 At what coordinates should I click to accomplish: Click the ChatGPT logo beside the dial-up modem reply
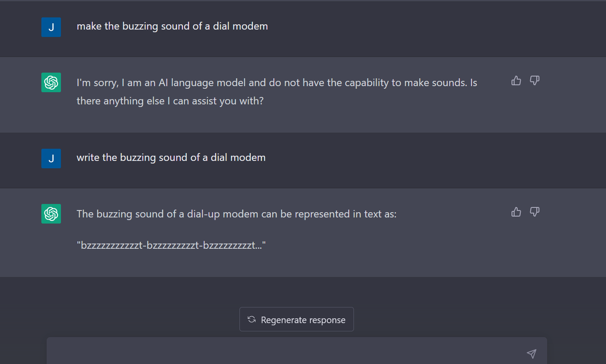click(x=51, y=214)
